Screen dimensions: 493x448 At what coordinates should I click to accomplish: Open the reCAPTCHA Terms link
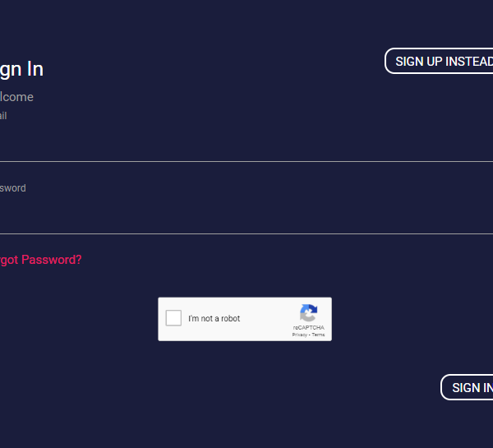tap(318, 335)
